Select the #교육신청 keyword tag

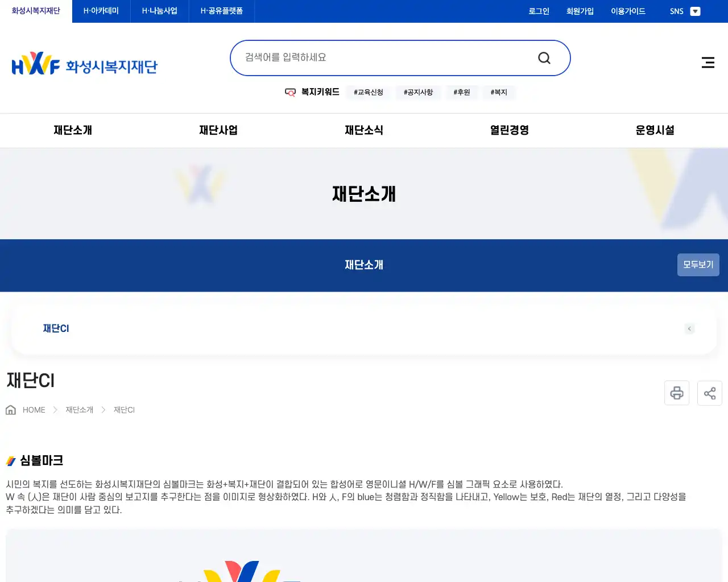click(368, 92)
